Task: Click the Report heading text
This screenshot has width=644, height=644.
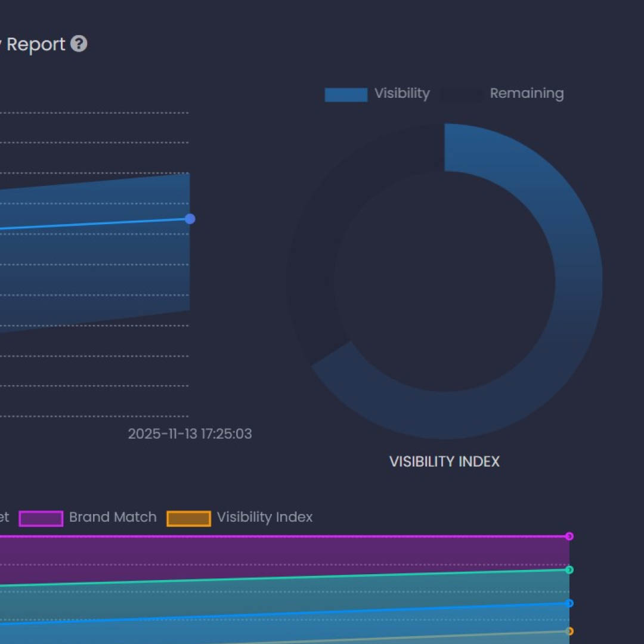Action: pyautogui.click(x=35, y=44)
